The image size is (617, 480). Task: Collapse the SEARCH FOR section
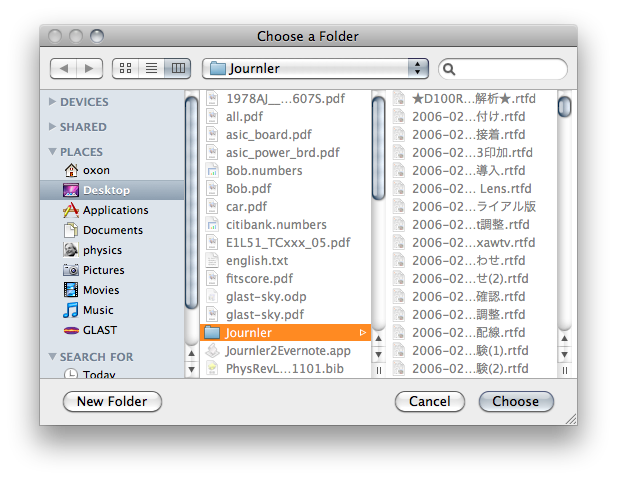point(52,356)
